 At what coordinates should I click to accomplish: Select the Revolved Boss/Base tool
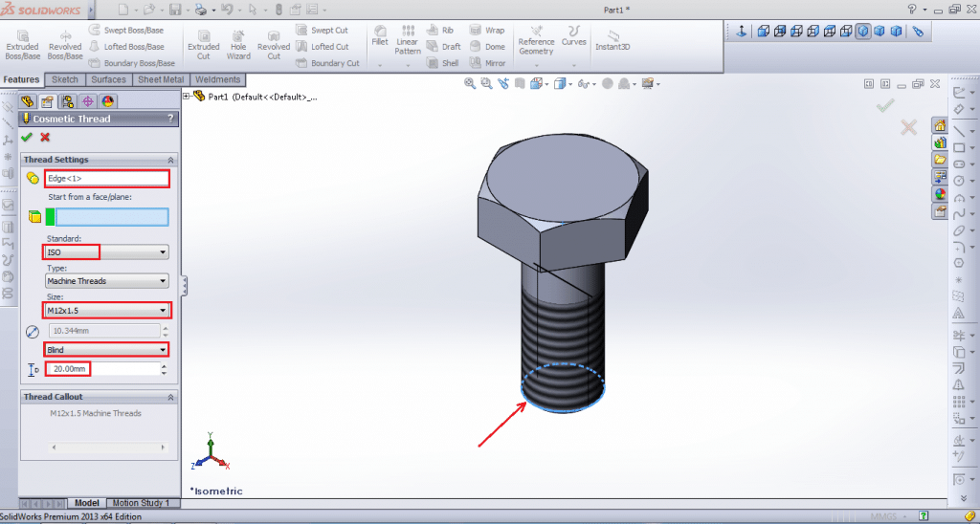65,45
